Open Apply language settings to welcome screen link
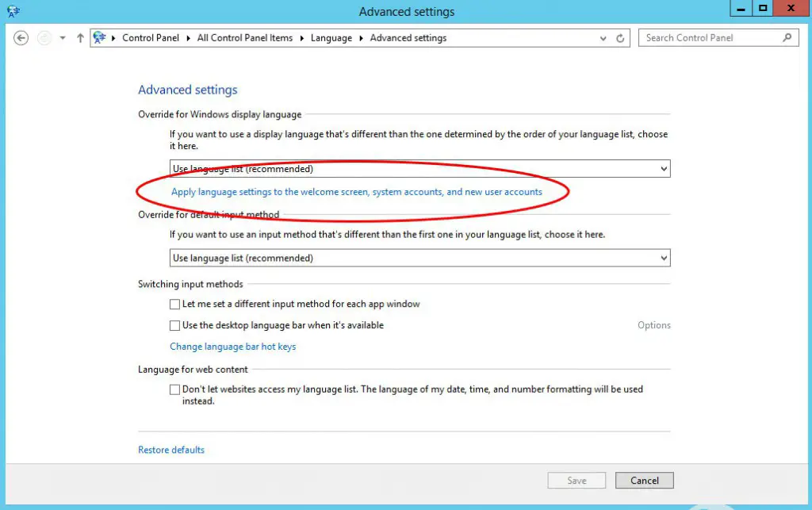Viewport: 812px width, 510px height. click(x=357, y=192)
